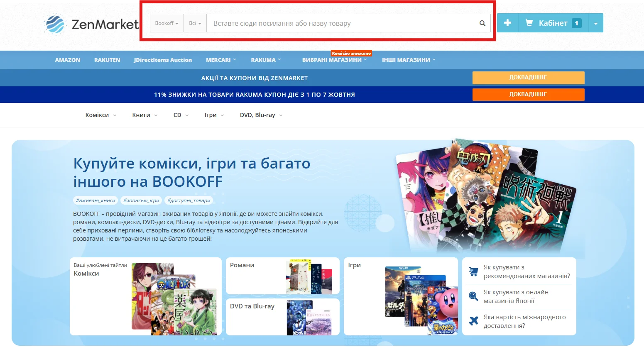This screenshot has width=644, height=347.
Task: Click the cart count badge showing 1
Action: click(x=576, y=23)
